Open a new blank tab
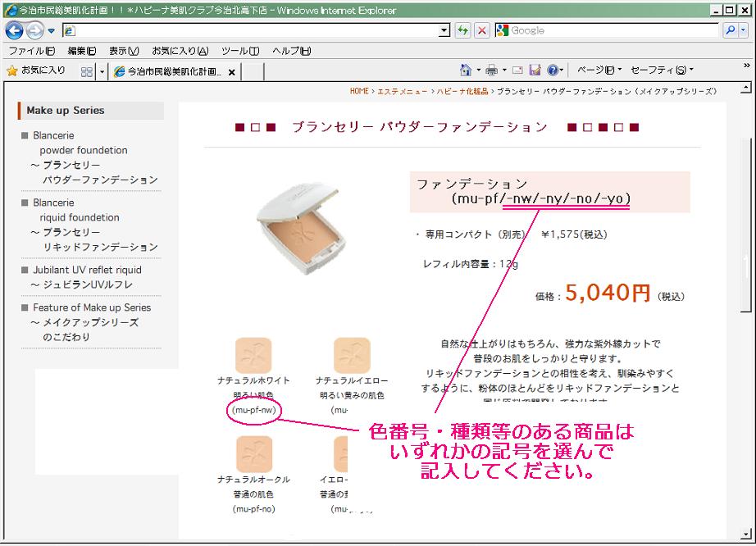This screenshot has height=546, width=756. (253, 72)
